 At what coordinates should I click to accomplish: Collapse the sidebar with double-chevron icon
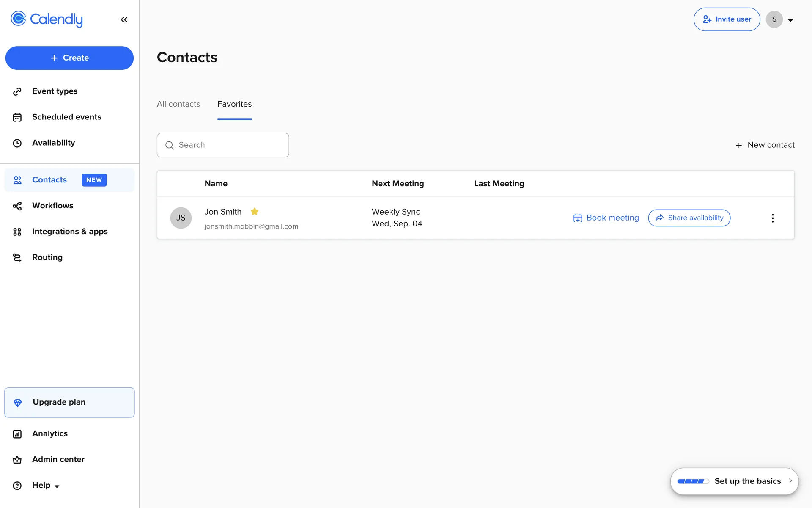point(124,19)
